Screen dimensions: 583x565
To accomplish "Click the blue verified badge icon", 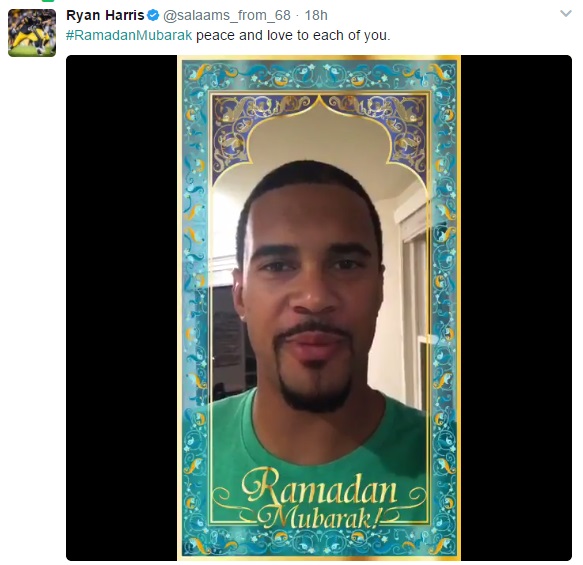I will [153, 16].
